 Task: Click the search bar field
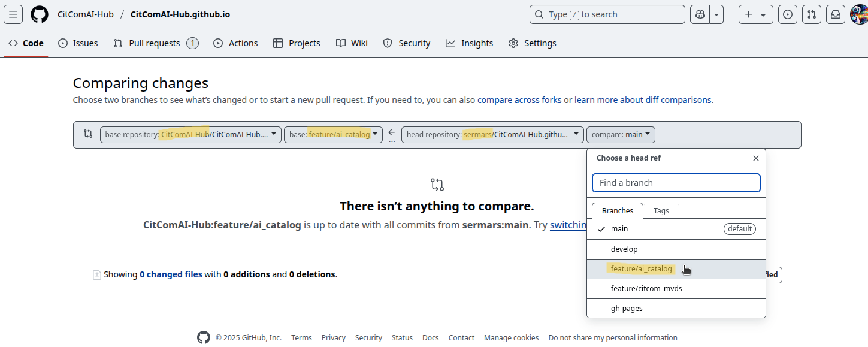607,14
